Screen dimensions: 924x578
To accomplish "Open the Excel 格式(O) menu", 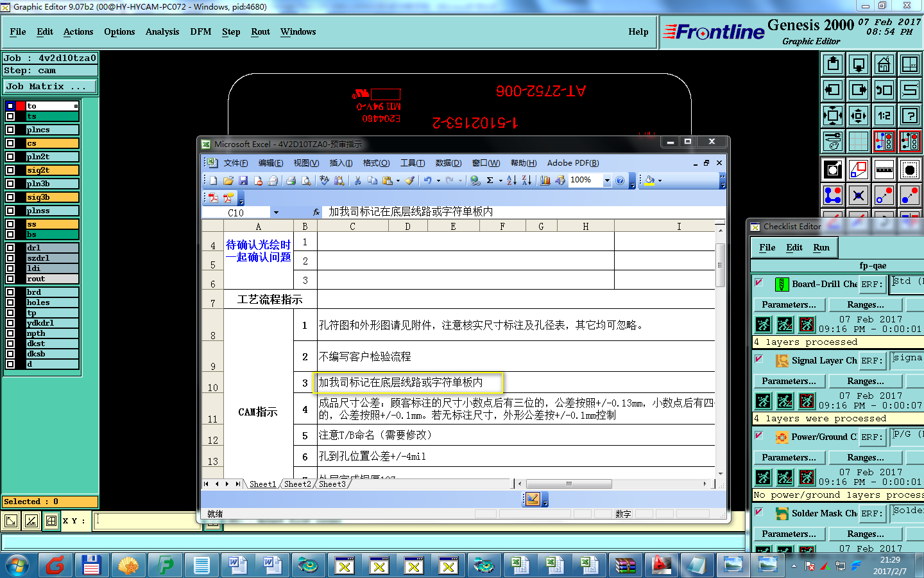I will (x=376, y=163).
